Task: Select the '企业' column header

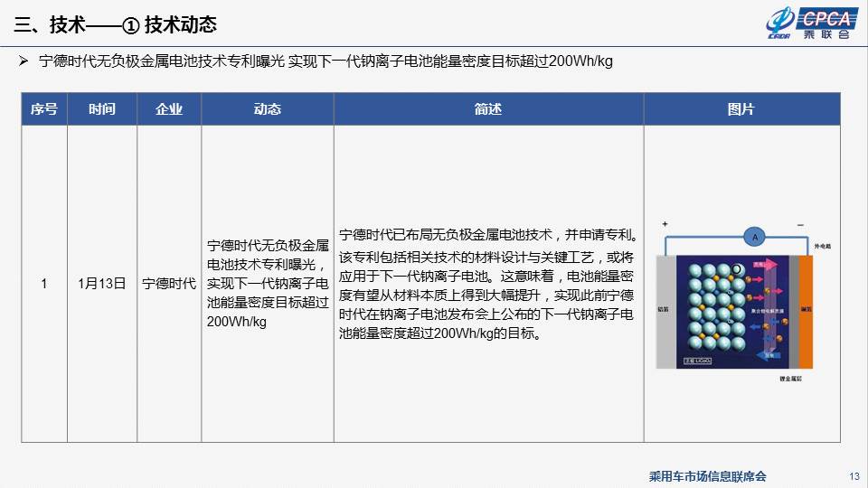Action: click(x=169, y=109)
